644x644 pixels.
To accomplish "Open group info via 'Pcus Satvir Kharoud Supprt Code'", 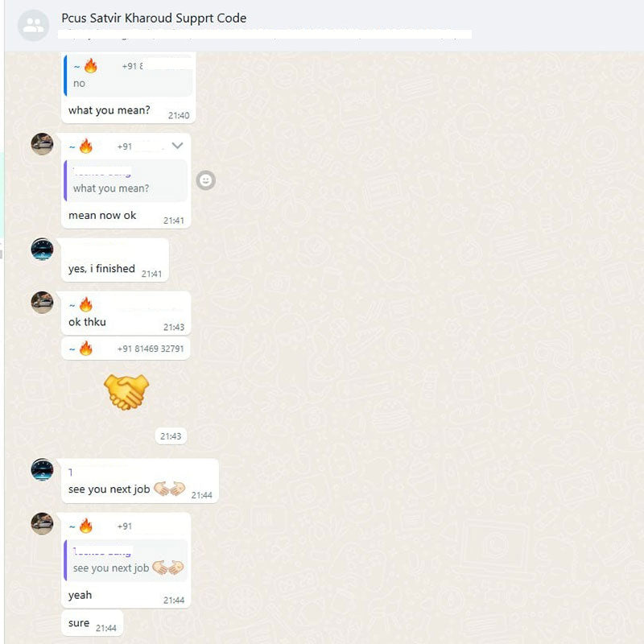I will pos(154,18).
